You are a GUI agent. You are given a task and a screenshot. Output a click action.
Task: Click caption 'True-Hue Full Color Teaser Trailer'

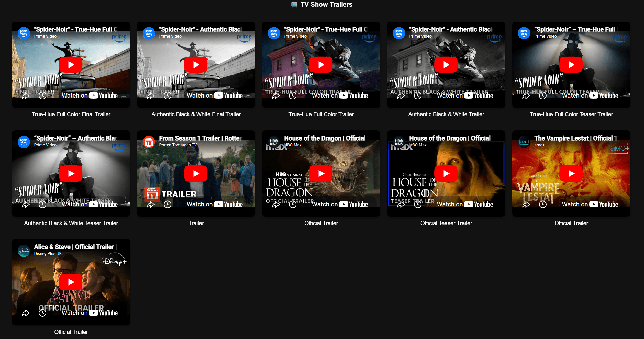(571, 114)
